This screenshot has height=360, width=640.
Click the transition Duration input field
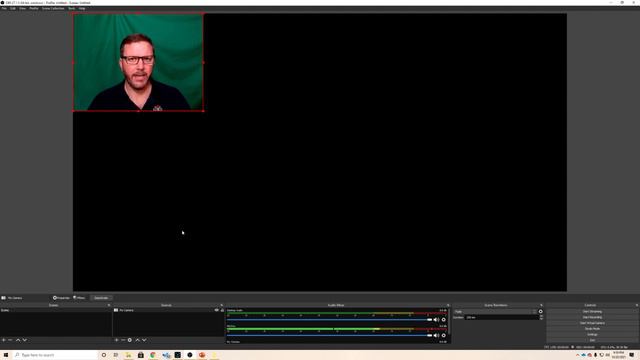502,317
